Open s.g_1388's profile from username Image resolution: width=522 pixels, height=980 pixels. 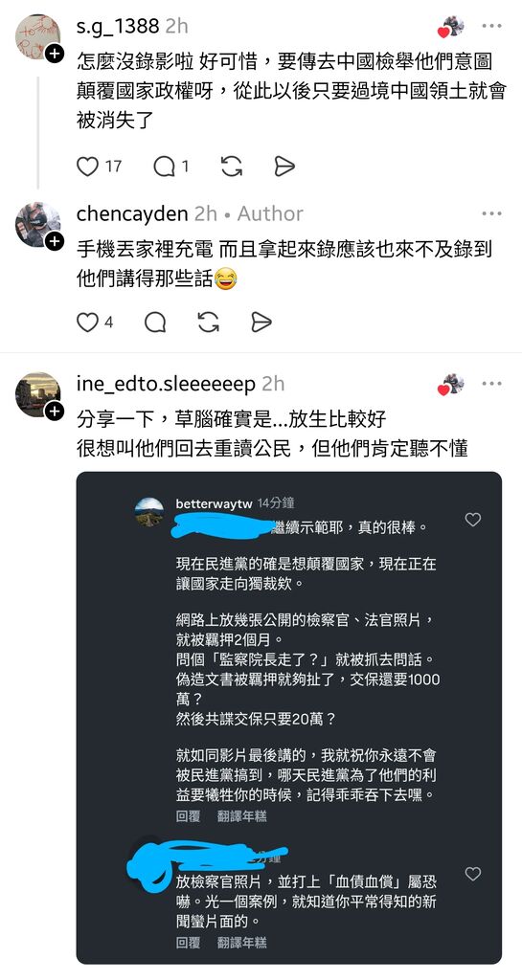pos(118,26)
